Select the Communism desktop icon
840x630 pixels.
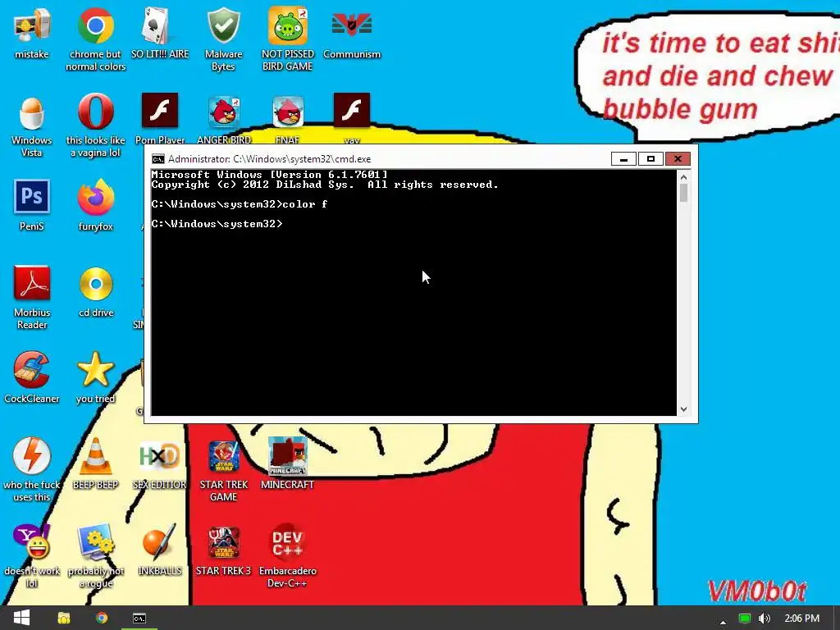tap(351, 25)
